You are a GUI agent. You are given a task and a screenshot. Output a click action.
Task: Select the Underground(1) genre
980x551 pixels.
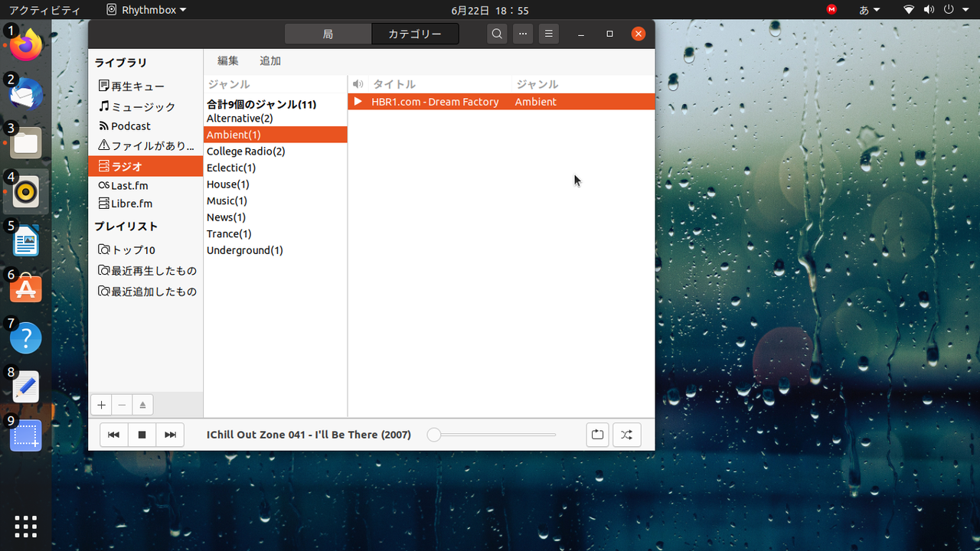(276, 250)
